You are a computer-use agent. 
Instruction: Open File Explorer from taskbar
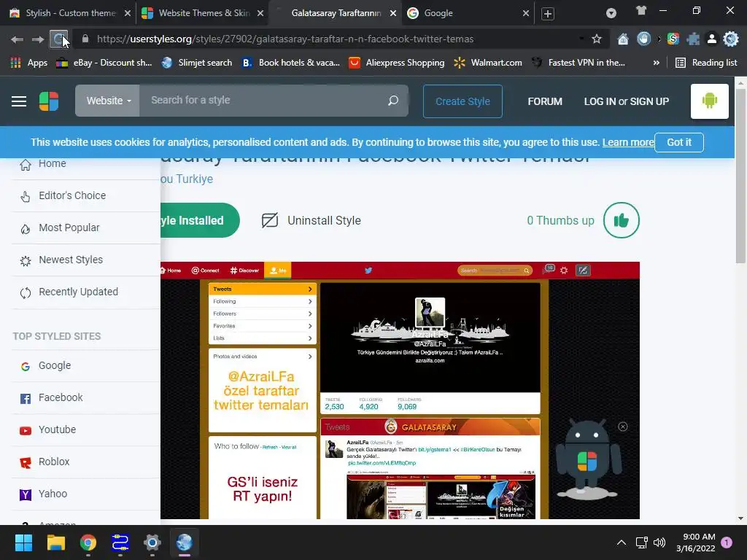pos(55,542)
